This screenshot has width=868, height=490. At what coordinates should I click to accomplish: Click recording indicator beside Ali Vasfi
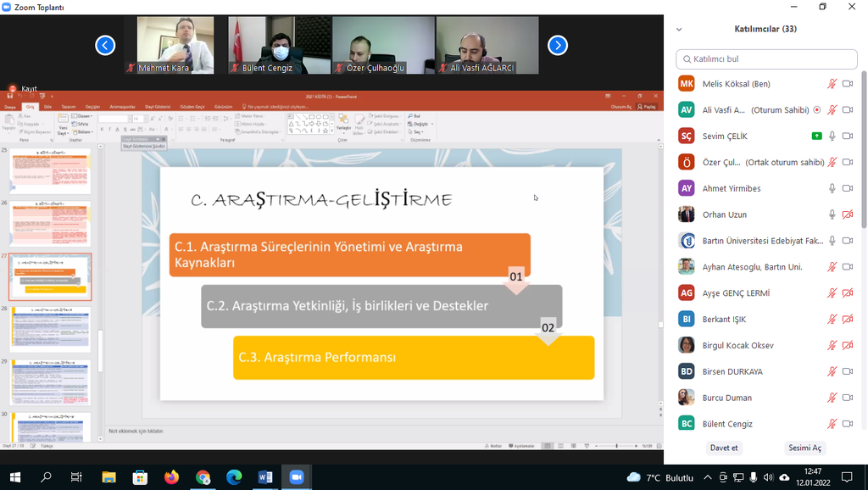816,109
